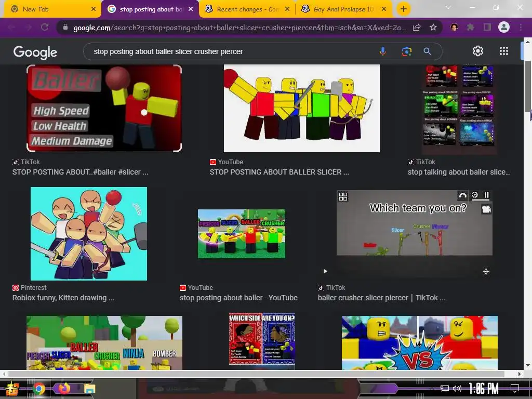This screenshot has height=399, width=532.
Task: Open Baller Crusher Ninja Bomber thumbnail
Action: [x=104, y=343]
